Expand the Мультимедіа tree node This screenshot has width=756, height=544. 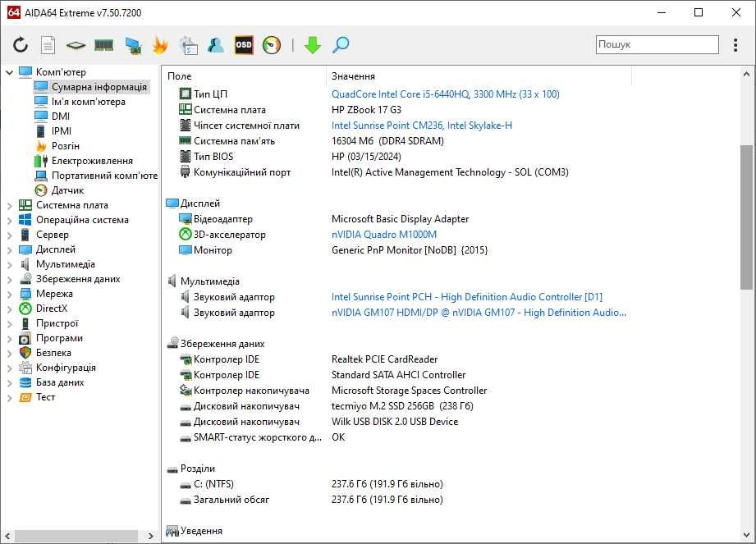pyautogui.click(x=9, y=264)
